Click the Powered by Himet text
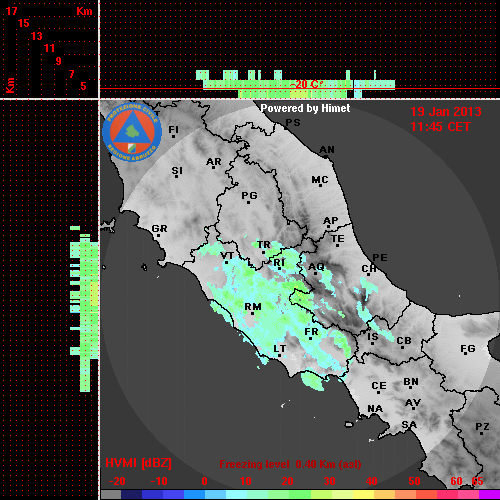Image resolution: width=500 pixels, height=500 pixels. [305, 108]
